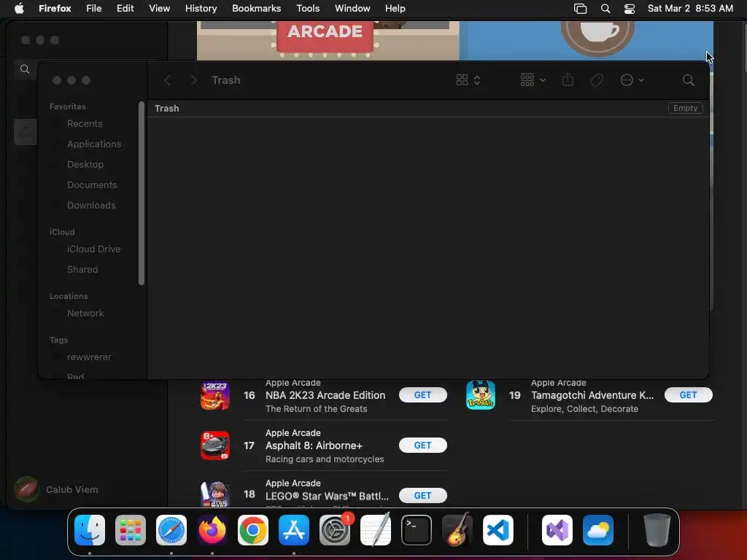The height and width of the screenshot is (560, 747).
Task: Click LEGO Star Wars Battles app icon
Action: [x=215, y=494]
